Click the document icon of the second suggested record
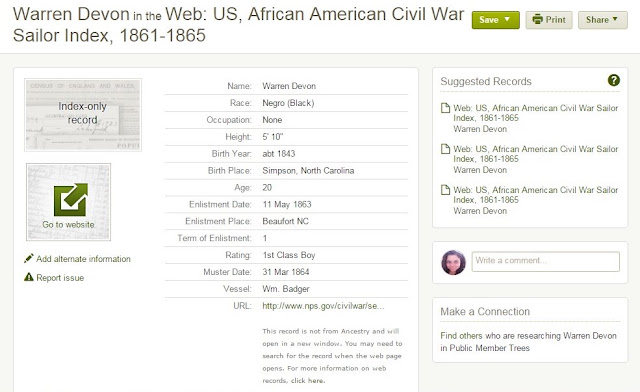This screenshot has height=392, width=640. click(445, 149)
